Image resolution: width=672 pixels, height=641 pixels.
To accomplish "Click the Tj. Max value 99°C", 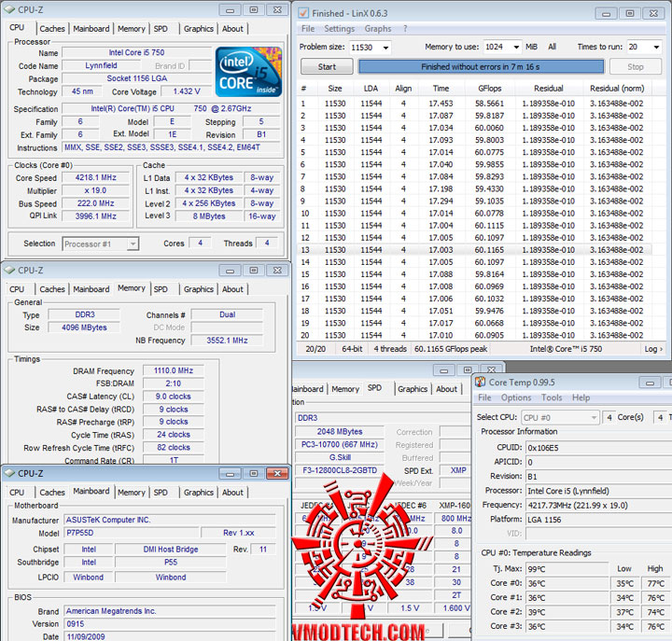I will (x=567, y=569).
